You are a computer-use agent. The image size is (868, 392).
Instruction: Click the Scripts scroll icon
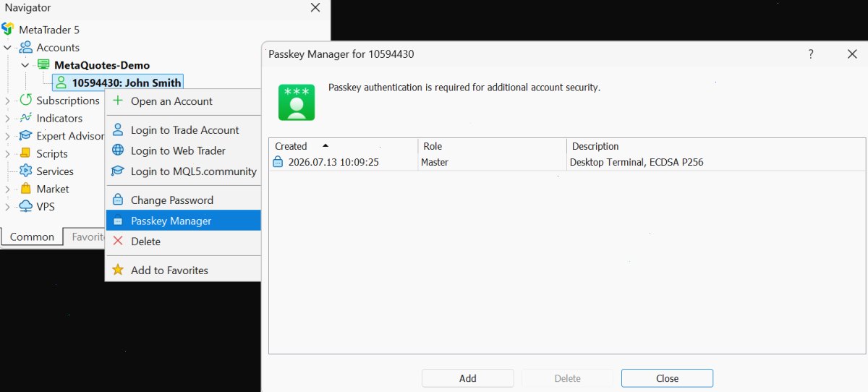pyautogui.click(x=25, y=153)
